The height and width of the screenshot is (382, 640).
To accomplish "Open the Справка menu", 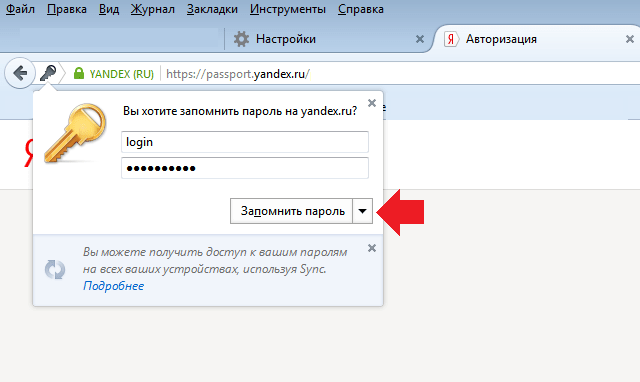I will point(361,9).
